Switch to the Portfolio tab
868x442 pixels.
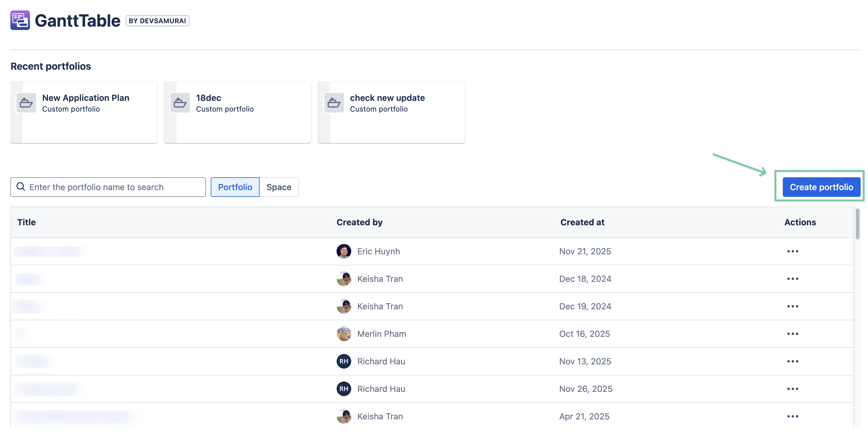pos(235,187)
